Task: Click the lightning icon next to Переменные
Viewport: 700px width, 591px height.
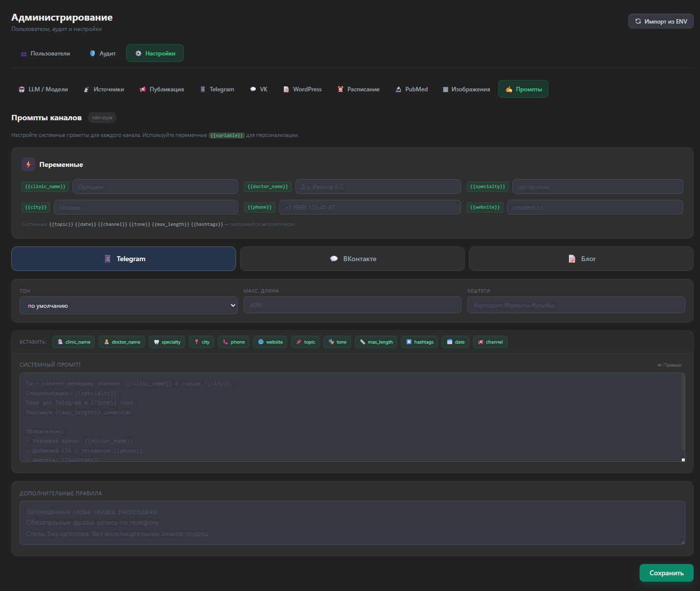Action: coord(28,164)
